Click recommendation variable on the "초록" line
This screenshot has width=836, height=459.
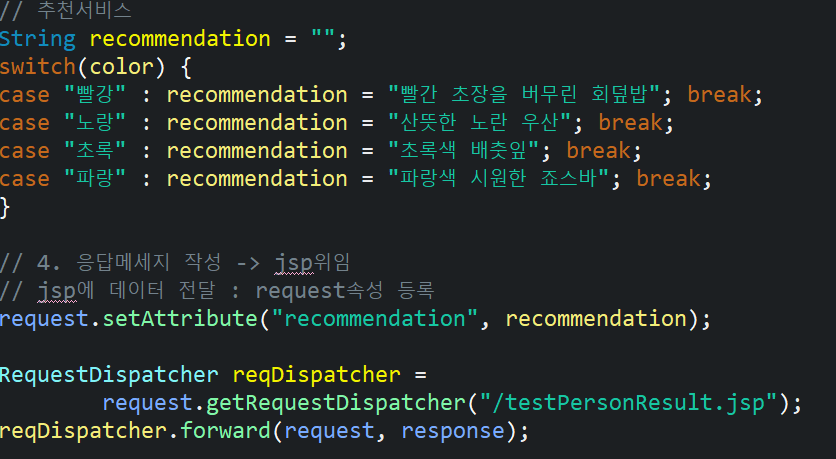tap(257, 151)
